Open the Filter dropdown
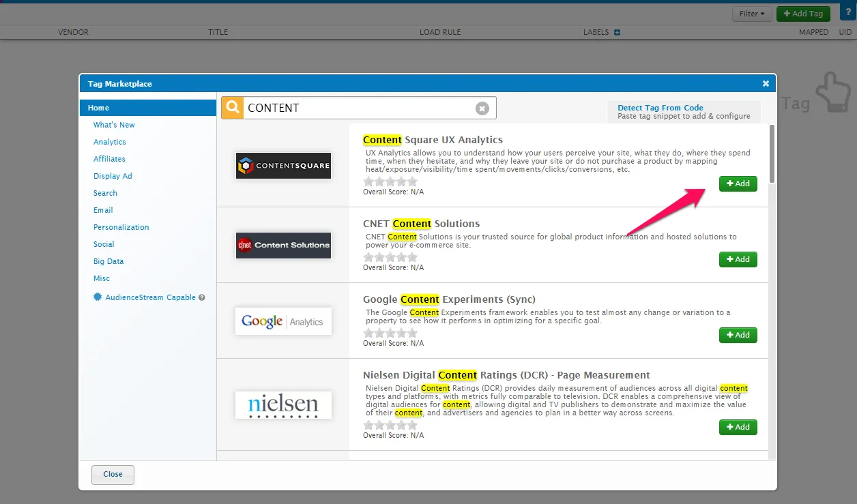Image resolution: width=857 pixels, height=504 pixels. coord(752,14)
